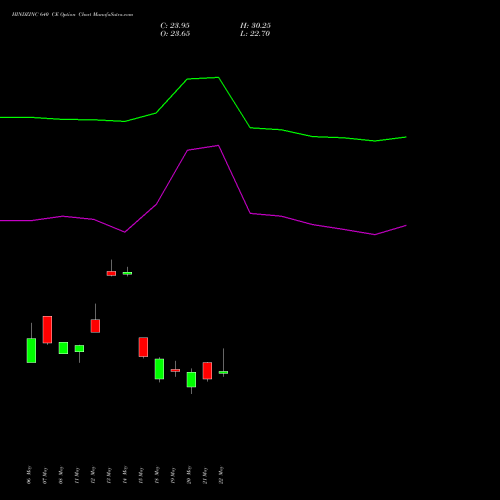Select the red candle above 21 May
This screenshot has height=500, width=500.
click(x=207, y=371)
